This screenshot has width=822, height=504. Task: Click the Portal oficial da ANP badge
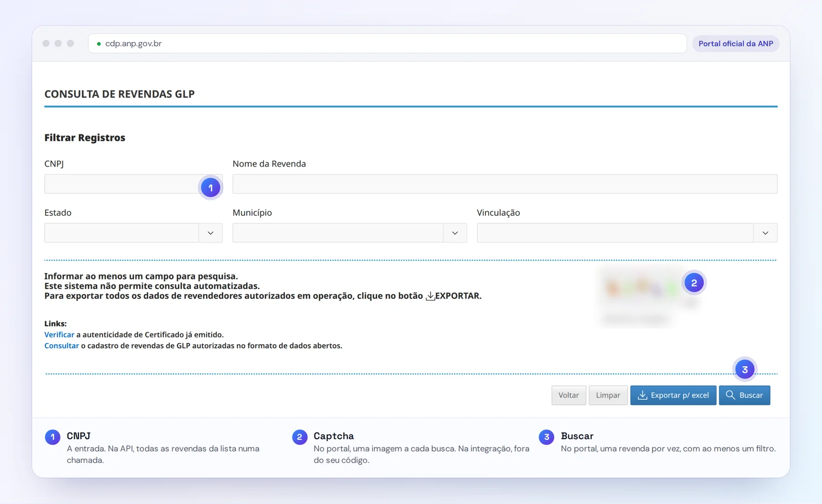[x=736, y=44]
